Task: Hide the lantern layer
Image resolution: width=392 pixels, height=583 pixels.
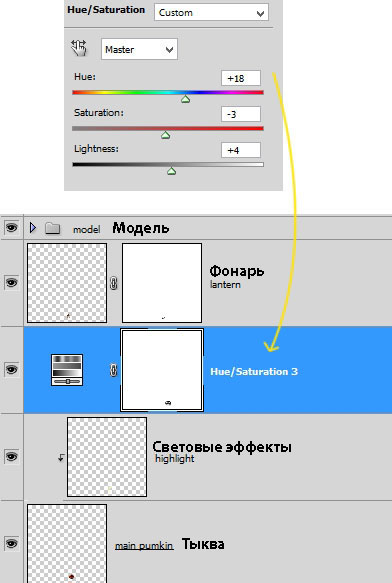Action: pyautogui.click(x=12, y=283)
